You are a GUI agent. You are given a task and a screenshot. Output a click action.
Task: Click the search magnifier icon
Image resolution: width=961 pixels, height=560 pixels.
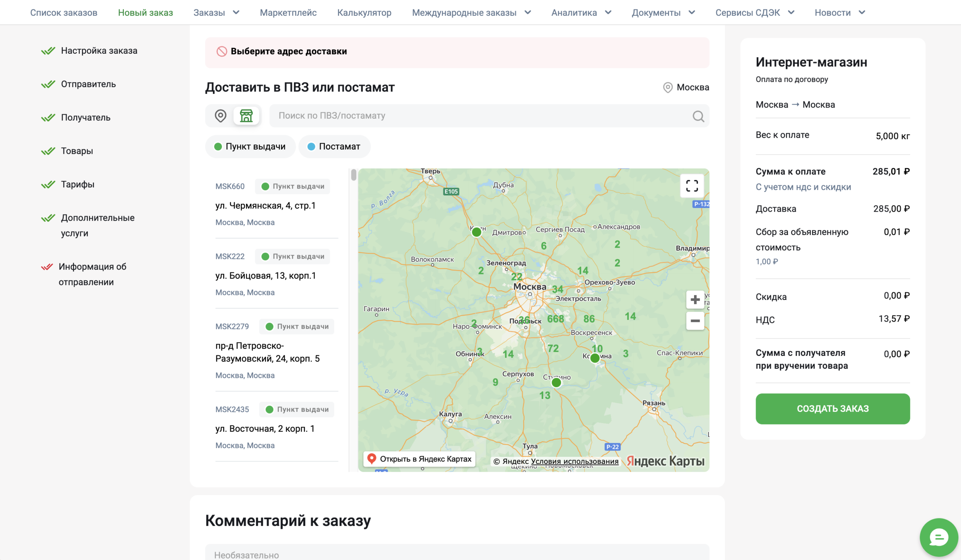pyautogui.click(x=698, y=116)
